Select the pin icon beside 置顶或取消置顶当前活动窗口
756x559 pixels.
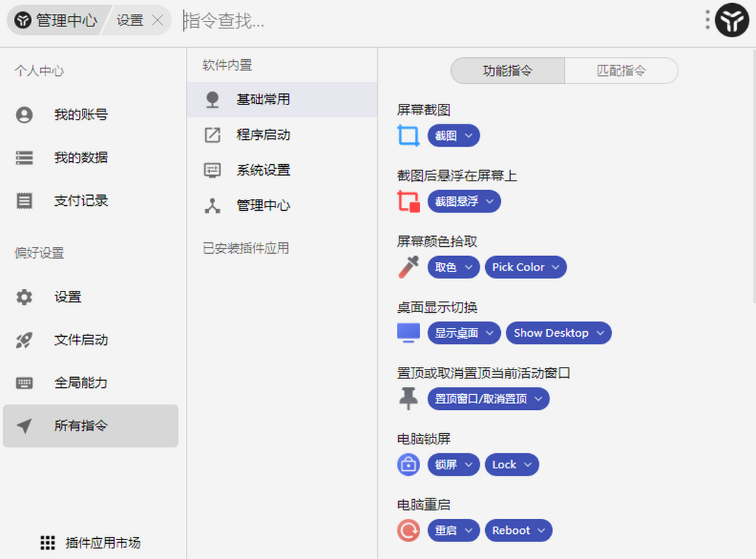[408, 398]
